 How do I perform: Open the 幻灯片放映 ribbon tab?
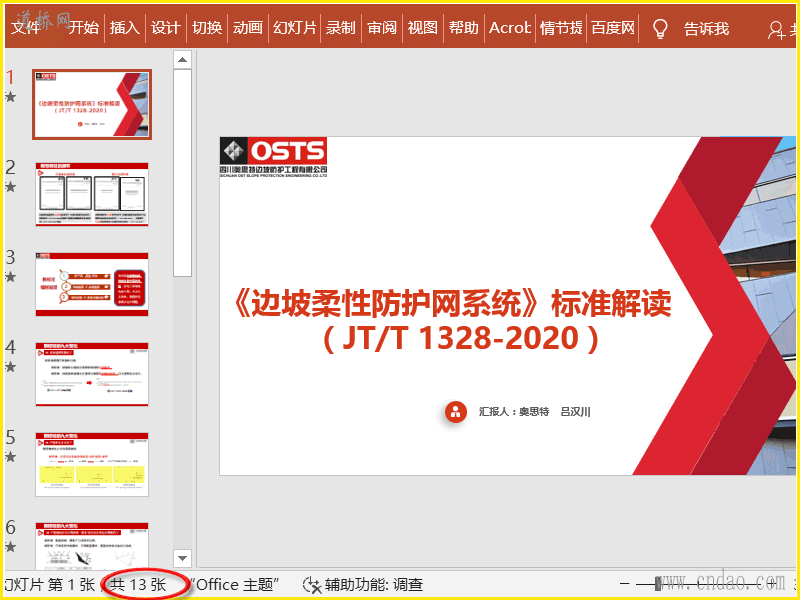point(294,28)
